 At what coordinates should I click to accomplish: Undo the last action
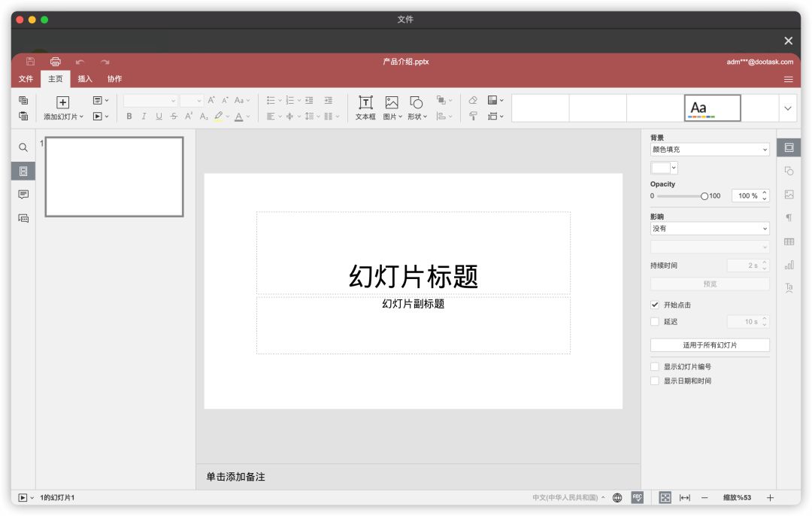point(80,62)
